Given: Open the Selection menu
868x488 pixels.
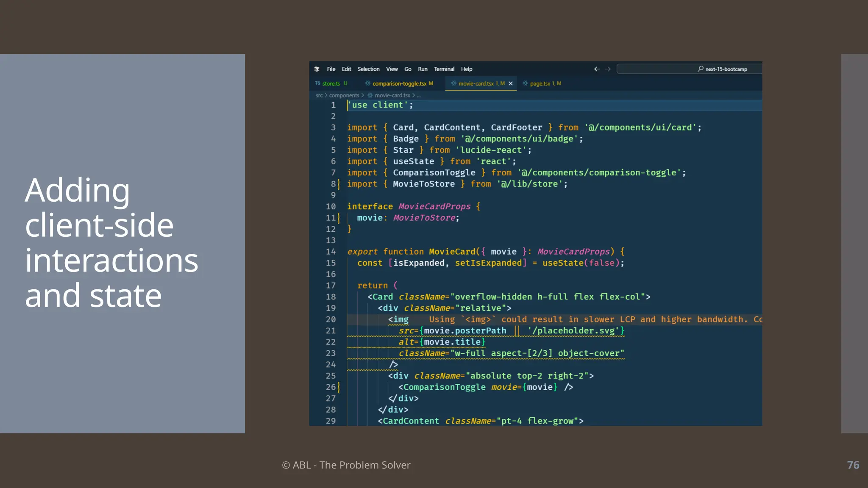Looking at the screenshot, I should pos(368,69).
